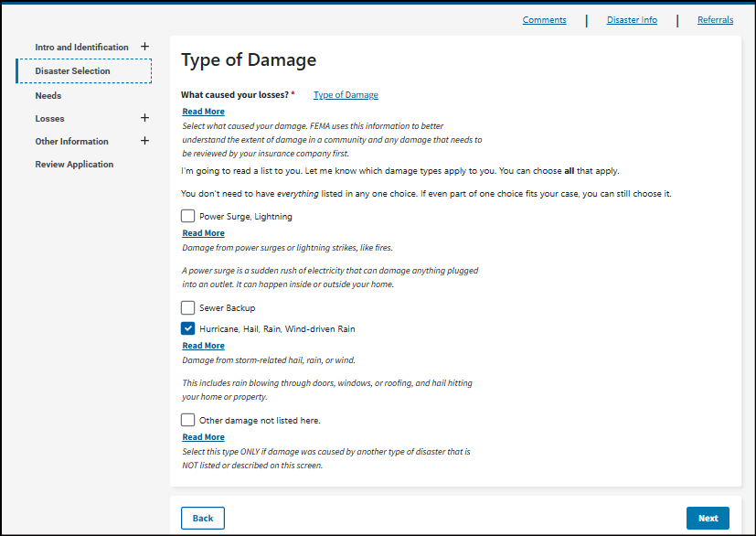Uncheck Hurricane, Hail, Rain, Wind-driven Rain
Image resolution: width=756 pixels, height=536 pixels.
pos(188,328)
